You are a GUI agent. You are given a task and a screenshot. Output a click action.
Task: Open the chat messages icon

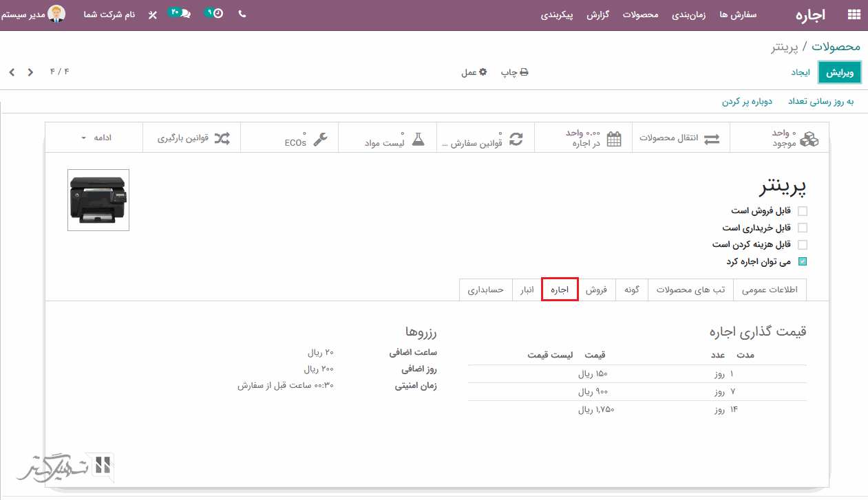(182, 14)
